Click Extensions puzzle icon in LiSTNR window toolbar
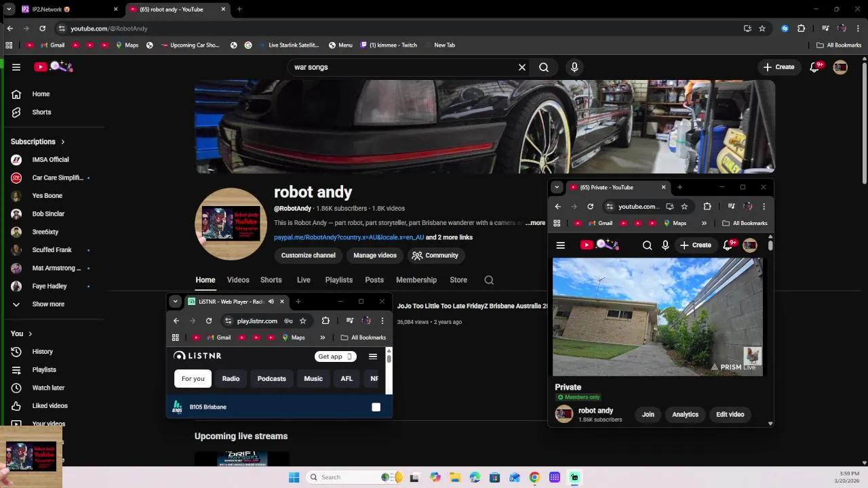Image resolution: width=868 pixels, height=488 pixels. coord(325,321)
